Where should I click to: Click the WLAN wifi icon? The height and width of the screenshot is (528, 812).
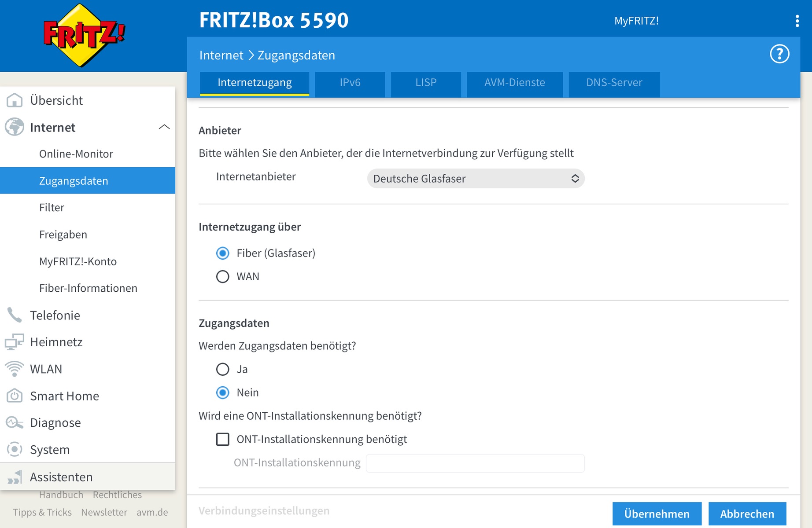[x=15, y=369]
